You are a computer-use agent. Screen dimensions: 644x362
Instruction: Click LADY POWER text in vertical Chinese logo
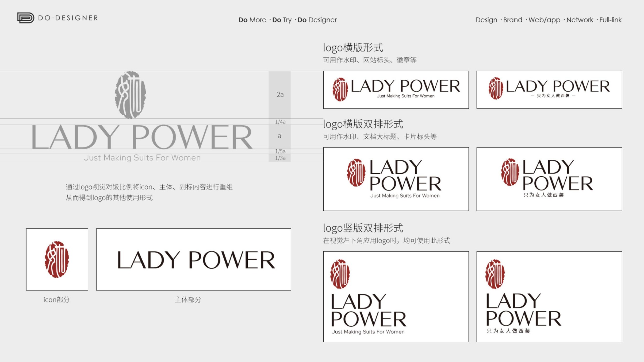(523, 309)
